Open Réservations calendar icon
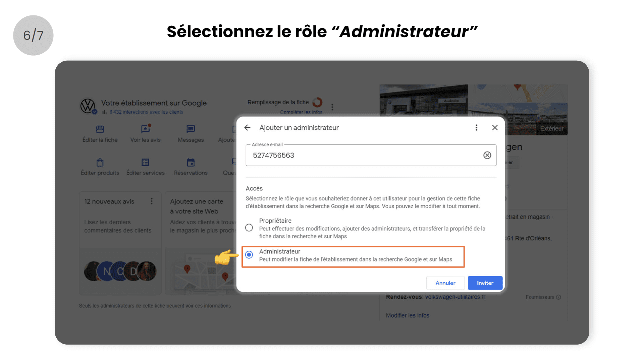This screenshot has height=362, width=644. click(x=191, y=163)
